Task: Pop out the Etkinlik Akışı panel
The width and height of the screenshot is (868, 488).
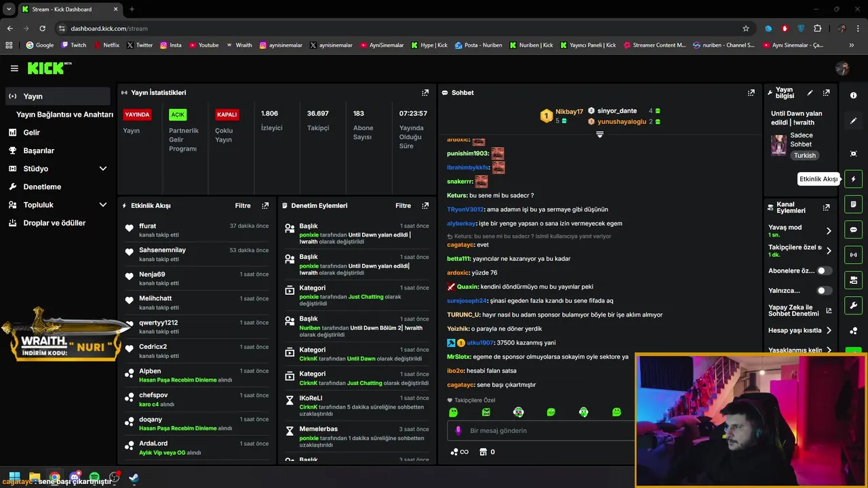Action: click(265, 205)
